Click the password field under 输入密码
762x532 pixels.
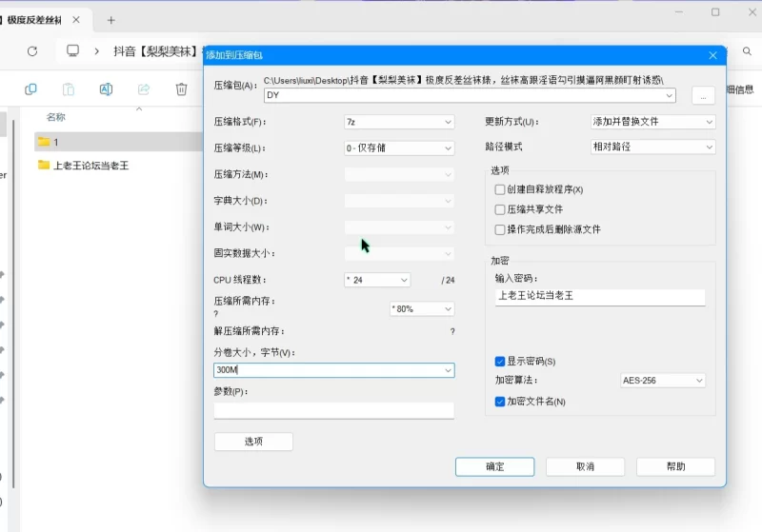[600, 296]
